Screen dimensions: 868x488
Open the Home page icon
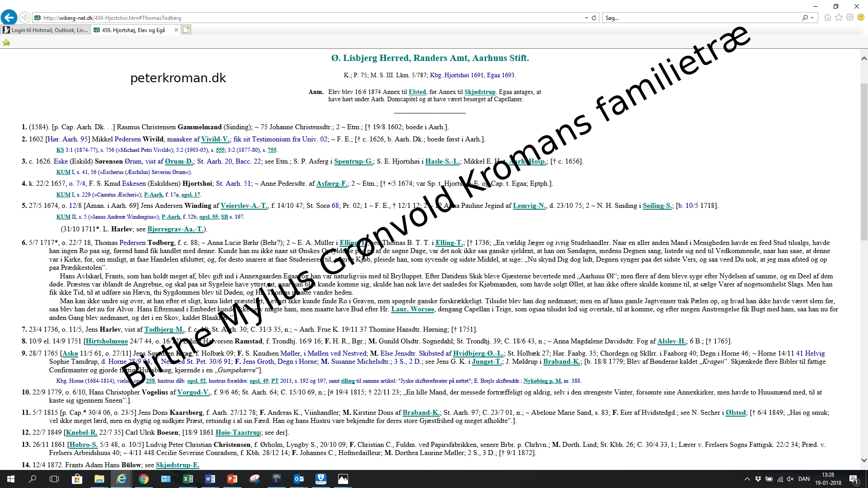827,18
